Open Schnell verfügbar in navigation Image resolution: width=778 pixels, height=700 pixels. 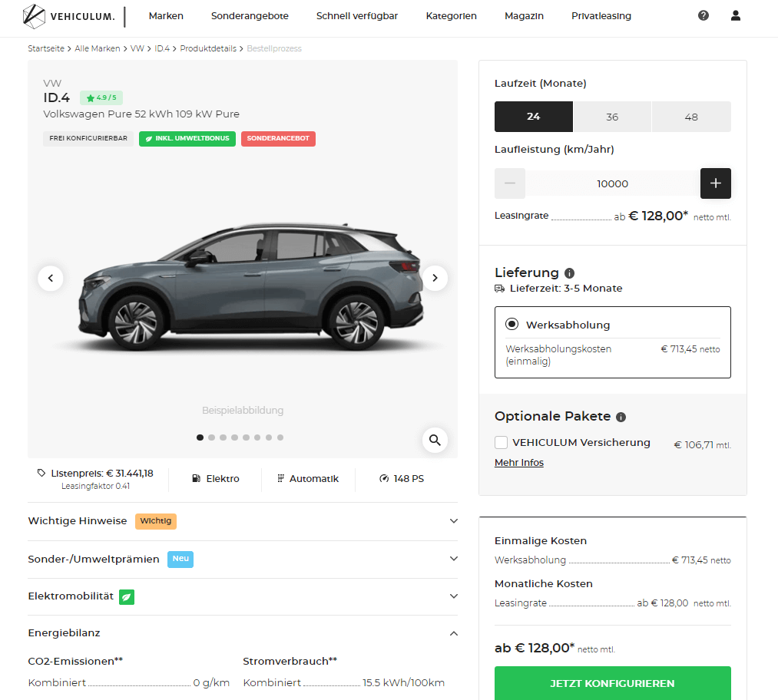pyautogui.click(x=357, y=16)
